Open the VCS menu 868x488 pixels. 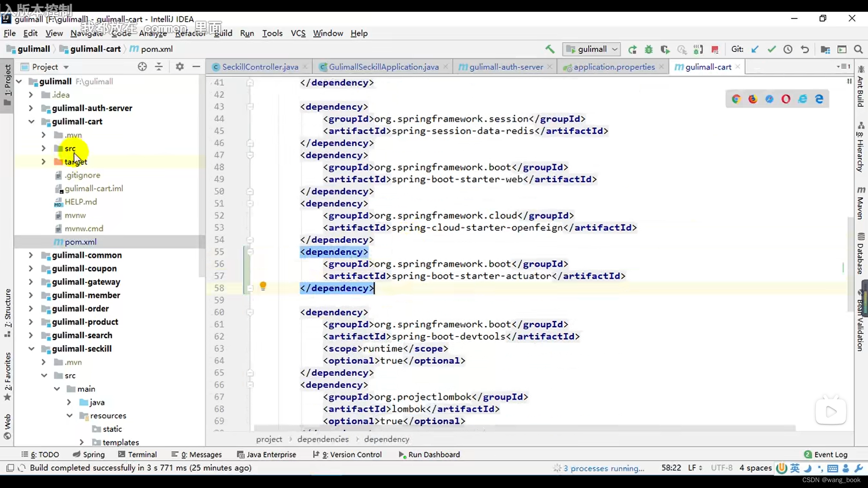tap(298, 33)
